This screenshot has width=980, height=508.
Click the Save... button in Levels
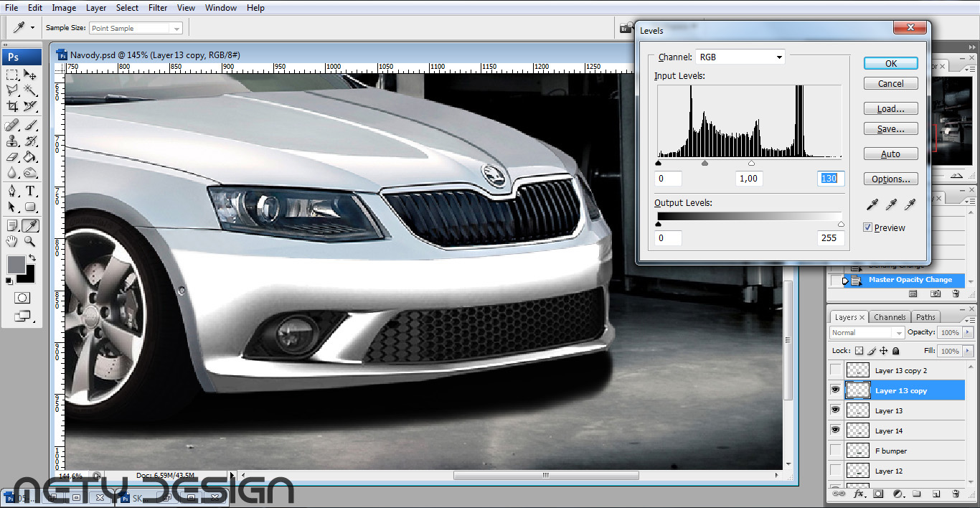(x=891, y=128)
